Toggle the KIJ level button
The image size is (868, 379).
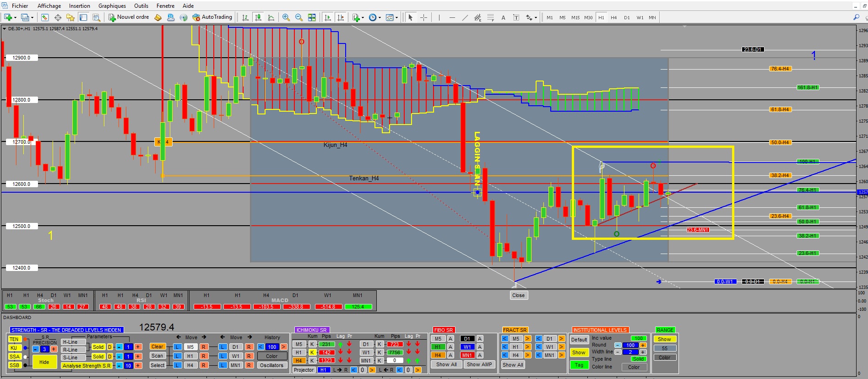[14, 348]
